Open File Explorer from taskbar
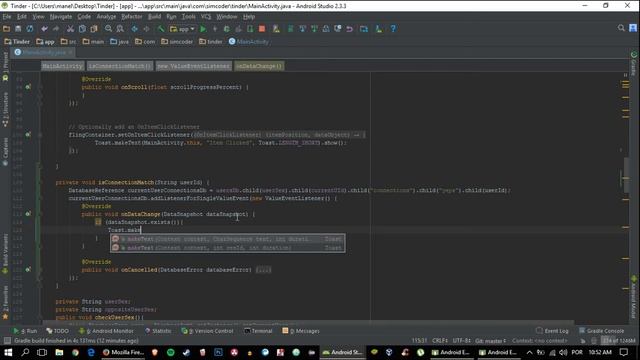640x360 pixels. 59,352
